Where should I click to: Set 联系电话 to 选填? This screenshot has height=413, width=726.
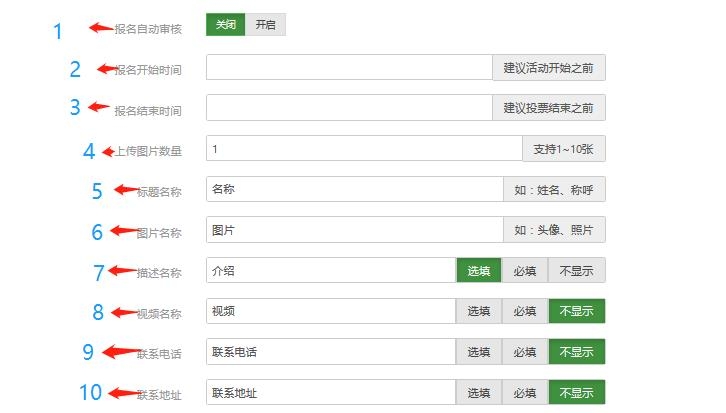[479, 352]
